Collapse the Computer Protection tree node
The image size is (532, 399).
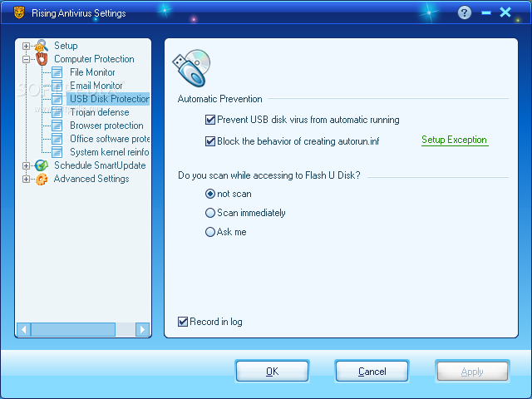coord(26,59)
